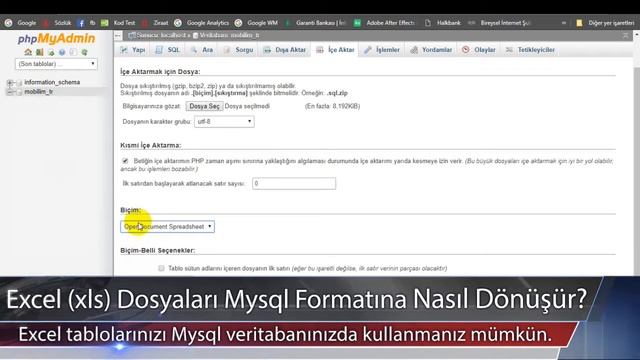
Task: Click the rows-to-skip number input field
Action: click(x=294, y=184)
